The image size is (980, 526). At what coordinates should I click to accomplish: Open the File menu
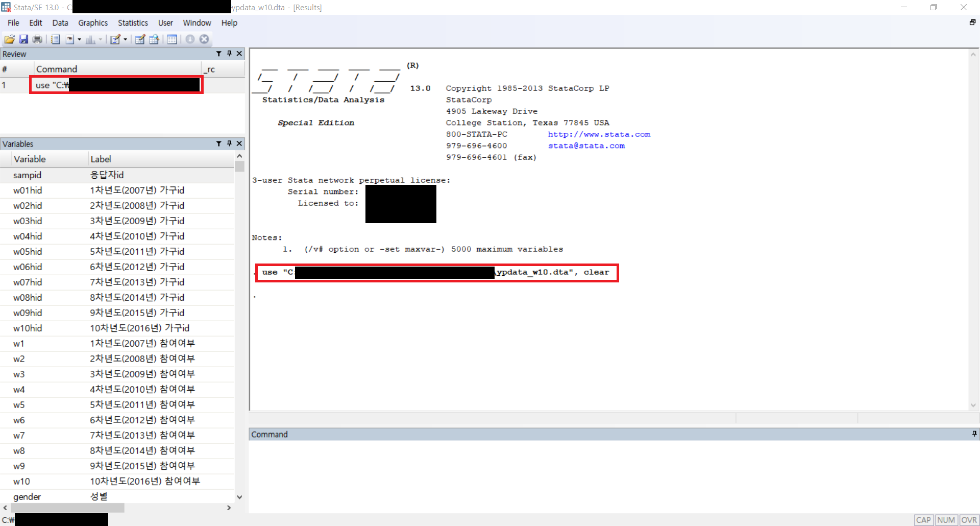click(x=13, y=23)
